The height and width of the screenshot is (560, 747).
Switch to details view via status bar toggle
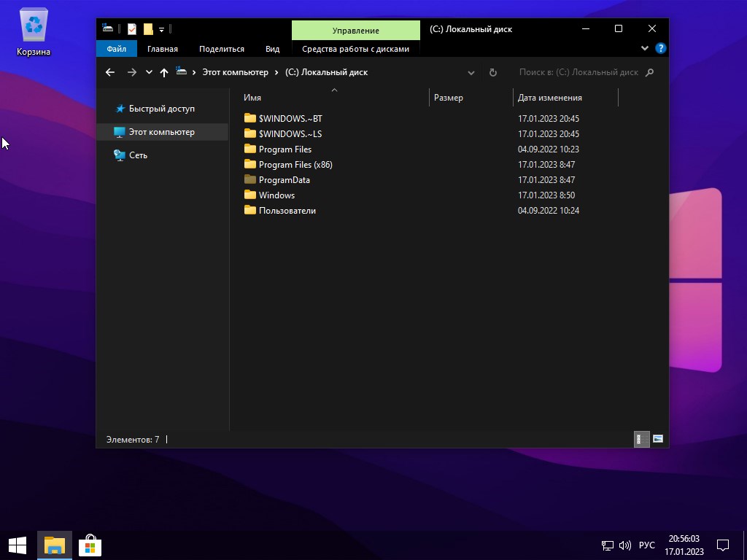coord(640,439)
